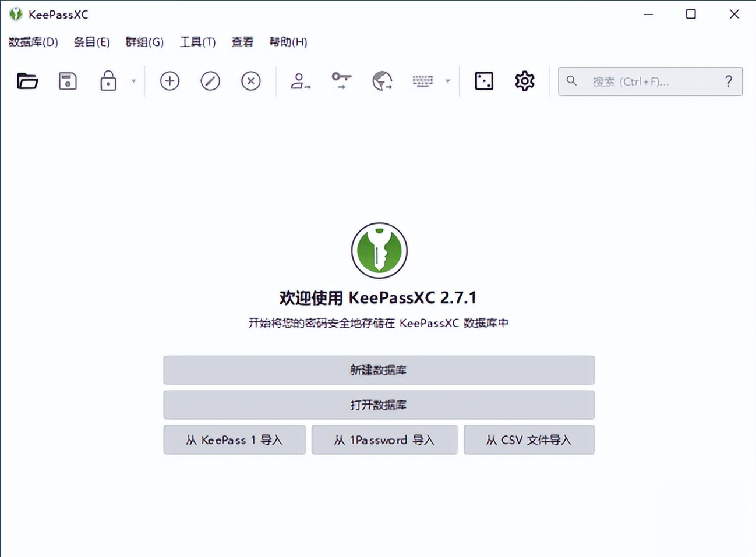Expand the arrow beside the padlock icon

(x=133, y=81)
